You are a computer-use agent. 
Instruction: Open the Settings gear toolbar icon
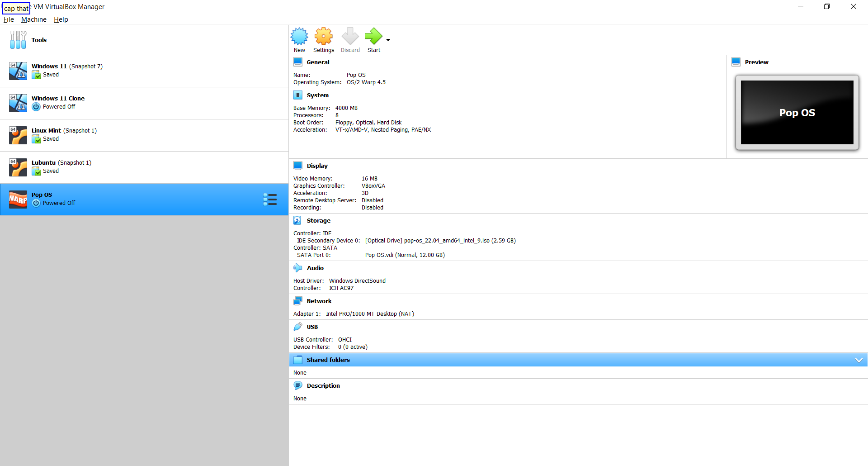coord(324,36)
